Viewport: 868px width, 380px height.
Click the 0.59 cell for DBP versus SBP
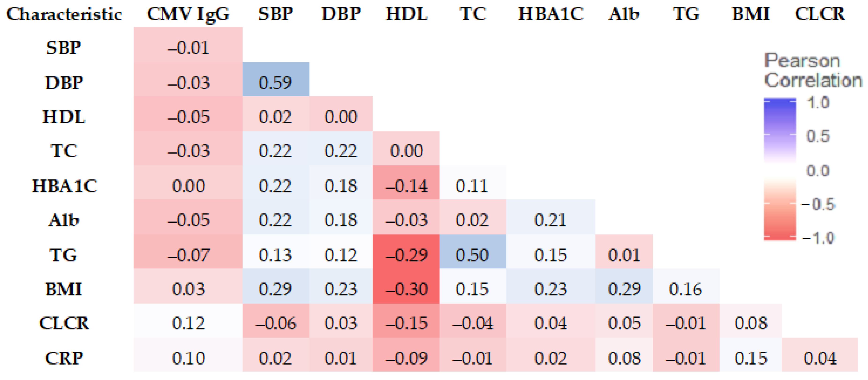pyautogui.click(x=275, y=83)
